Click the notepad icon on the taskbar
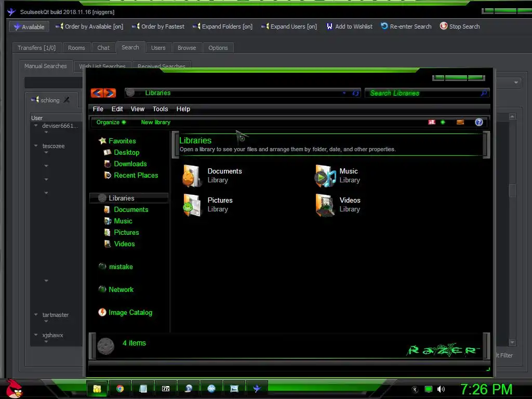 click(143, 389)
